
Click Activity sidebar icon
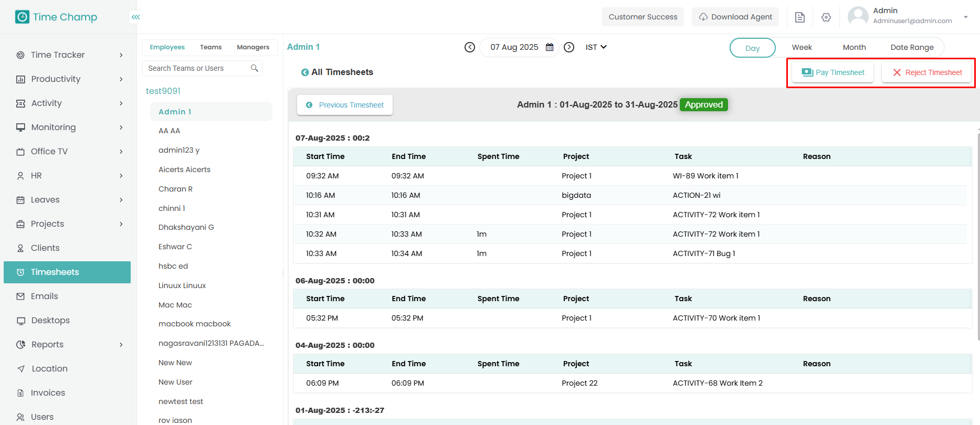(20, 103)
